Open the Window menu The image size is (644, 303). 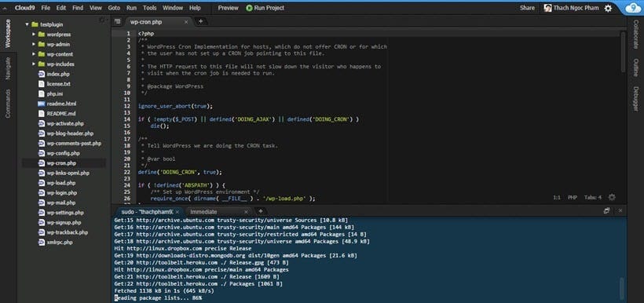tap(173, 8)
